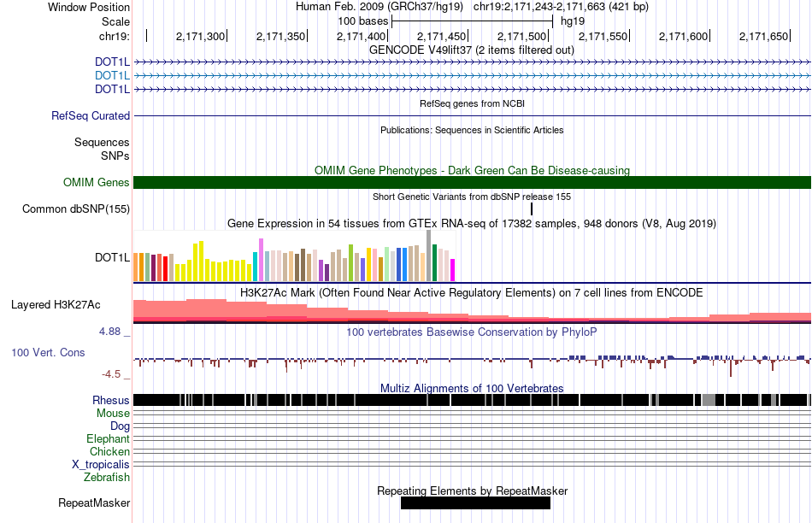812x523 pixels.
Task: Click the dark green OMIM gene bar
Action: pos(472,182)
